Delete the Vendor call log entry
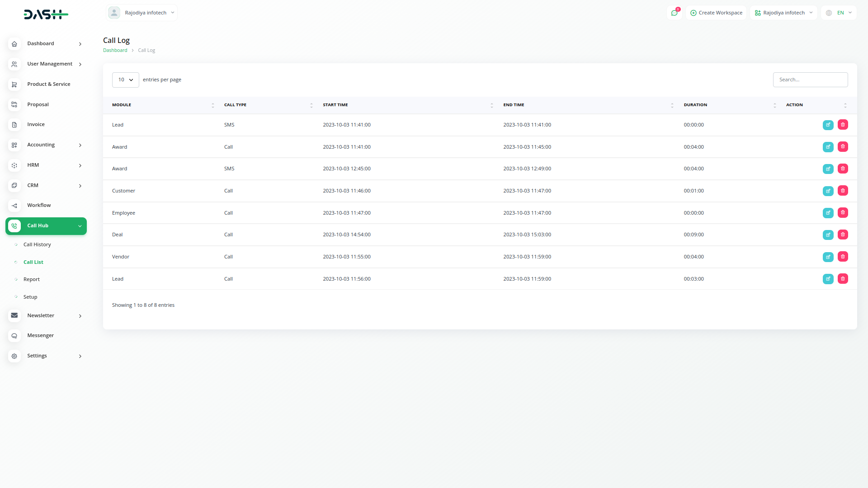 coord(843,257)
